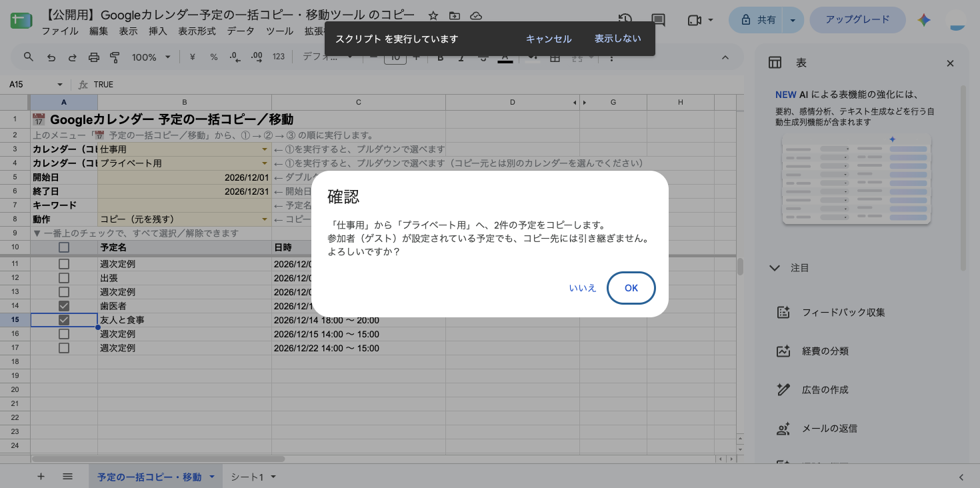
Task: Uncheck the 歯医者 row checkbox
Action: point(64,306)
